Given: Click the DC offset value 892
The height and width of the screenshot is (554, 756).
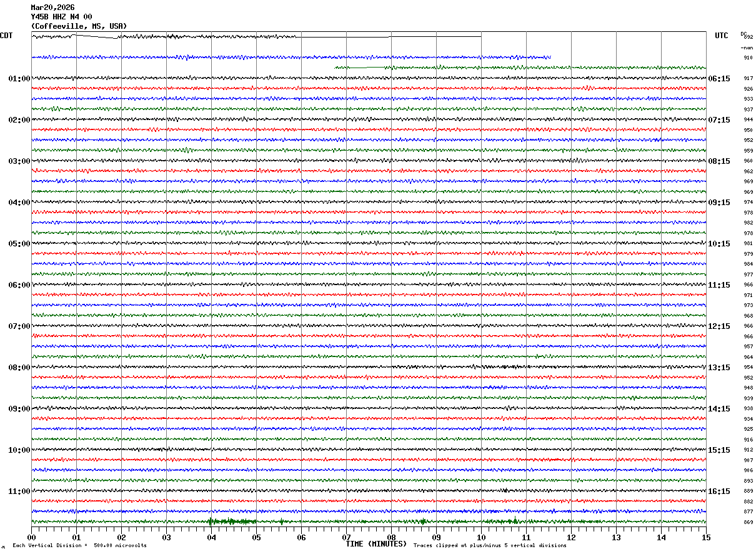Looking at the screenshot, I should tap(749, 38).
